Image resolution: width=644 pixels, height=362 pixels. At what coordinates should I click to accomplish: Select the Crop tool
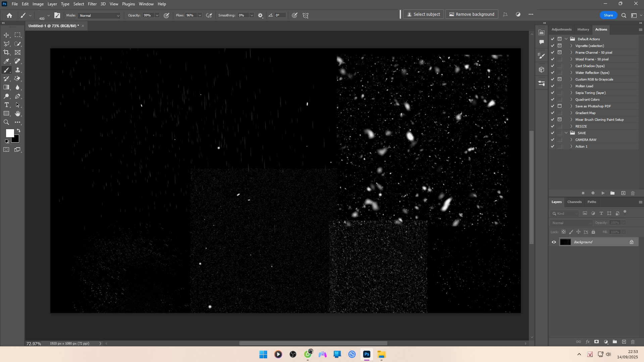tap(6, 52)
